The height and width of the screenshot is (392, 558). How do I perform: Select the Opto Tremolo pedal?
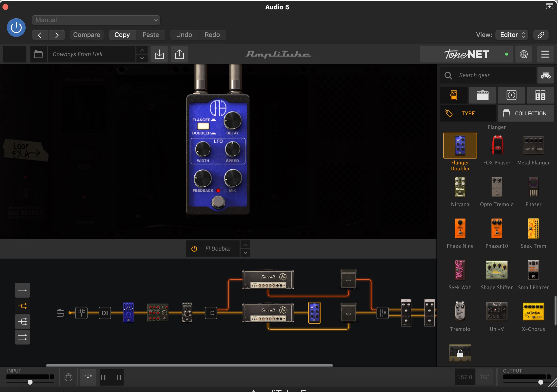coord(497,187)
